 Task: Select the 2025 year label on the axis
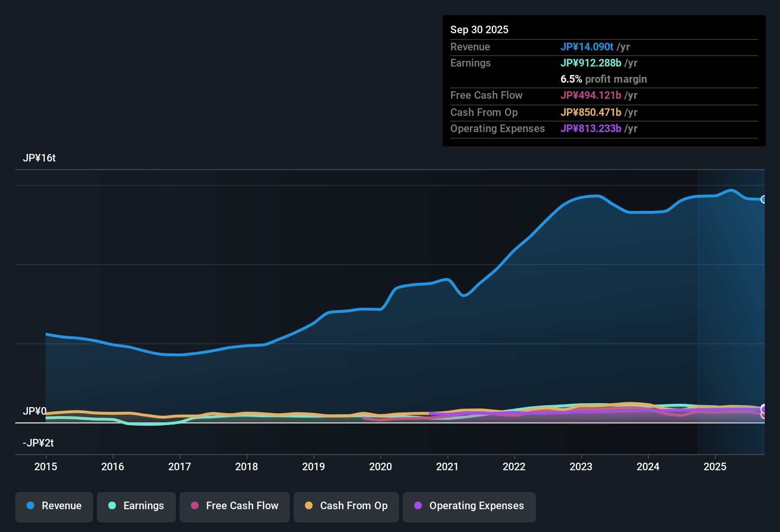[x=715, y=467]
